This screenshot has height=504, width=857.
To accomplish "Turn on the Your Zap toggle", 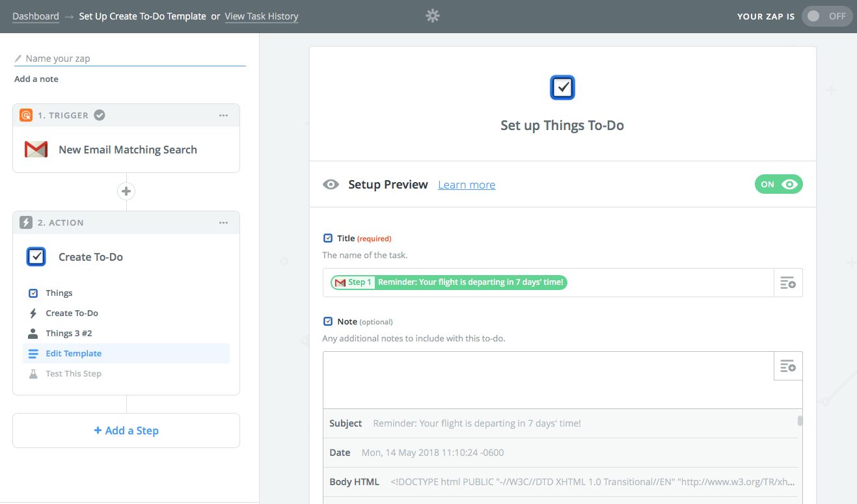I will click(x=827, y=16).
